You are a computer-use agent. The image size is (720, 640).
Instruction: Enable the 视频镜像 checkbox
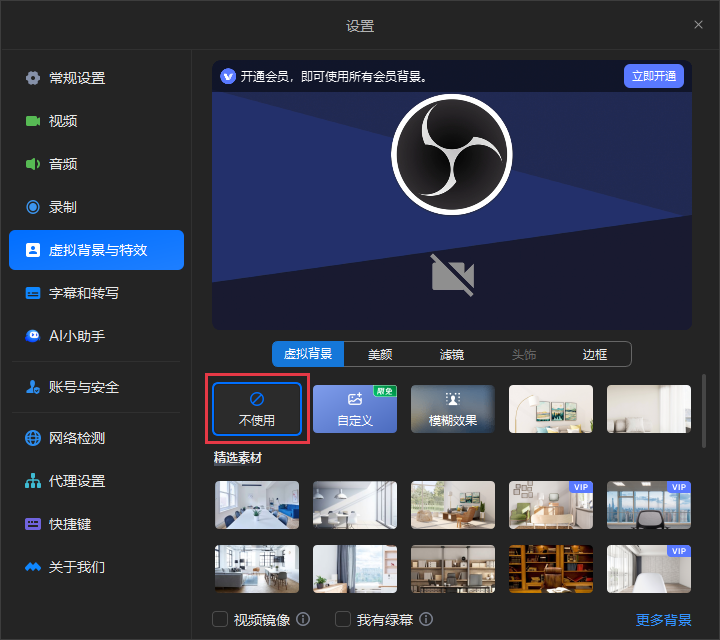pos(220,619)
